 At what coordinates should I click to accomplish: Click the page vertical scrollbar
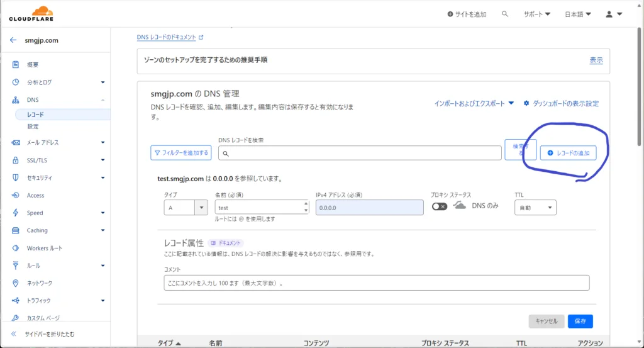[640, 86]
